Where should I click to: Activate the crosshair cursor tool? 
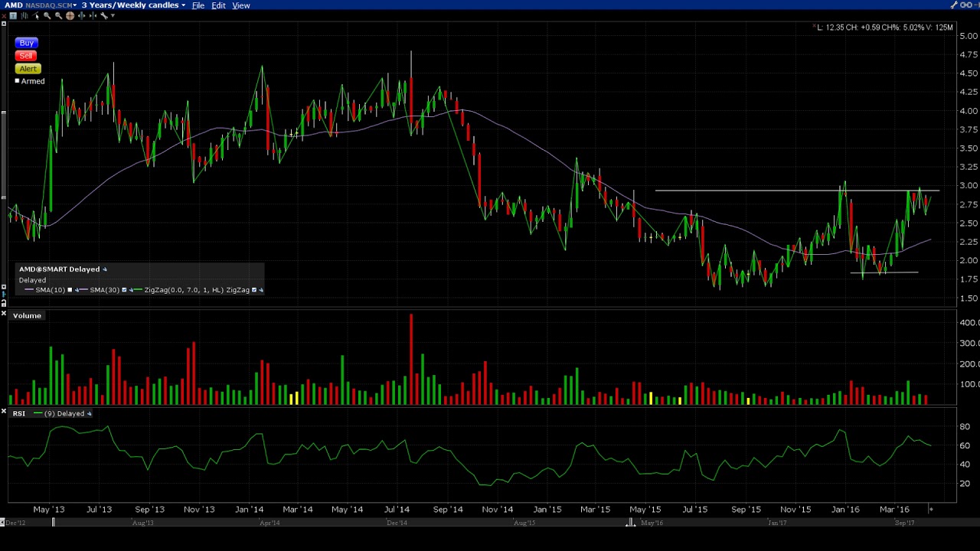coord(70,15)
